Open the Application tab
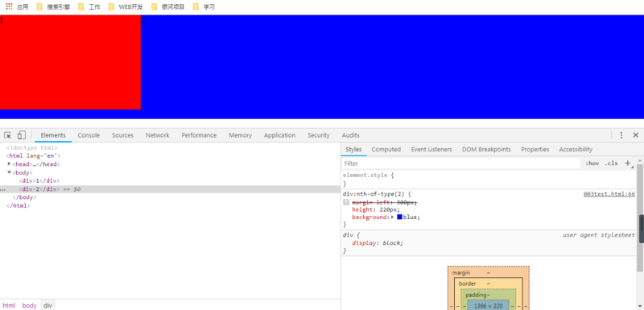Viewport: 644px width, 310px height. [279, 135]
